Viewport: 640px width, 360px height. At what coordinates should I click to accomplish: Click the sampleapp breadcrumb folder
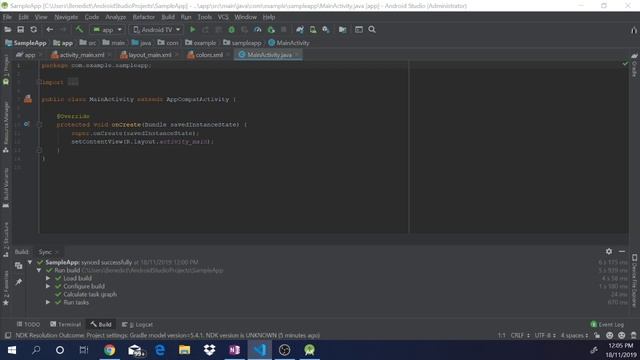[x=242, y=43]
